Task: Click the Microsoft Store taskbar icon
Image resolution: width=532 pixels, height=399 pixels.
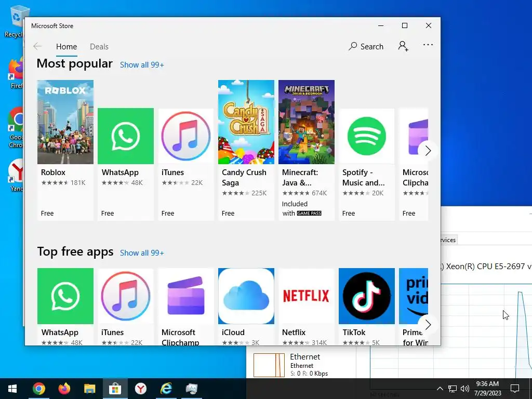Action: coord(115,389)
